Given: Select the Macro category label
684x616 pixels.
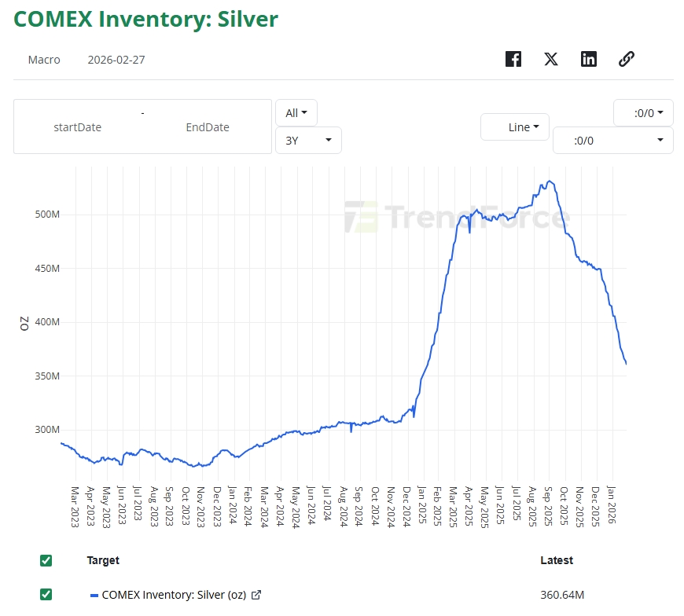Looking at the screenshot, I should click(x=44, y=60).
